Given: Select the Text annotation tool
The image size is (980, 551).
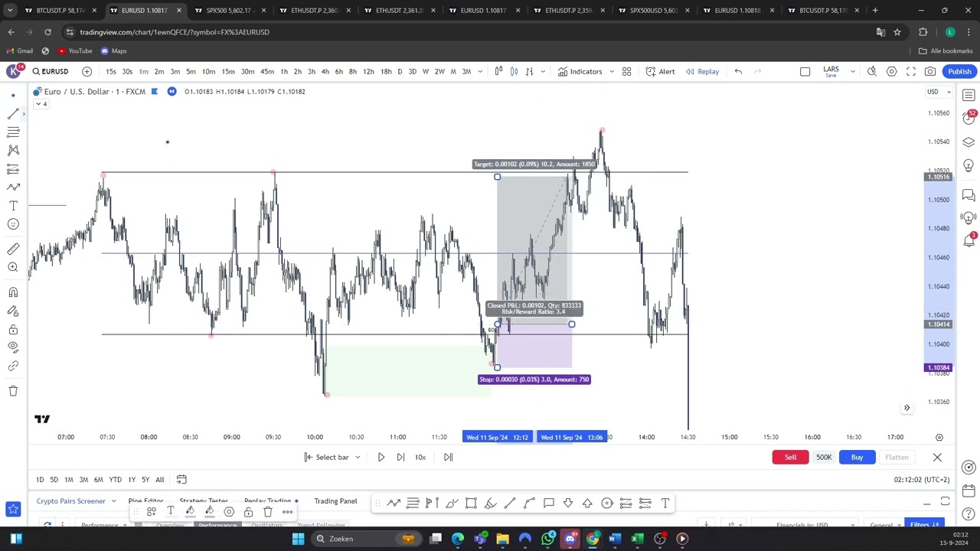Looking at the screenshot, I should 13,206.
